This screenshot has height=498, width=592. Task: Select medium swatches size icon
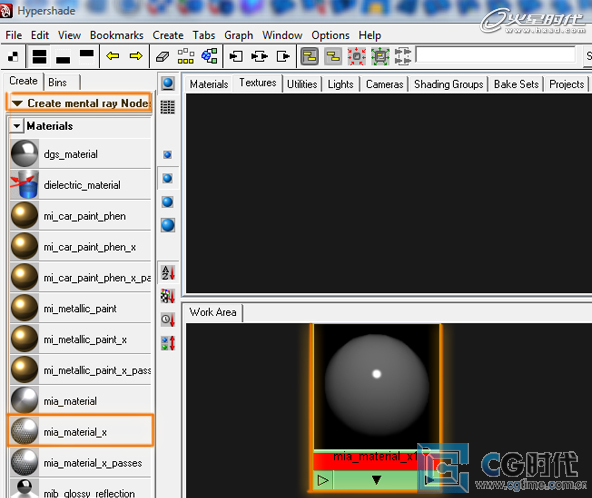tap(168, 178)
